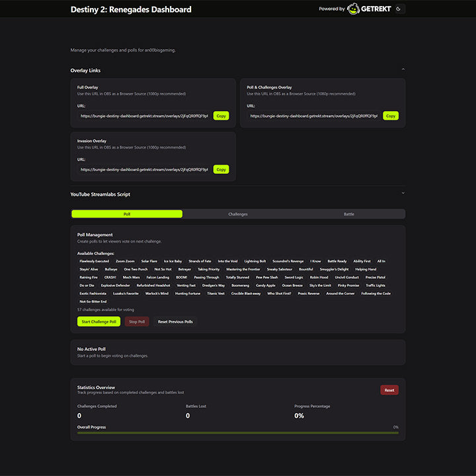Image resolution: width=476 pixels, height=476 pixels.
Task: Select the Mech Wars challenge tag
Action: point(131,277)
